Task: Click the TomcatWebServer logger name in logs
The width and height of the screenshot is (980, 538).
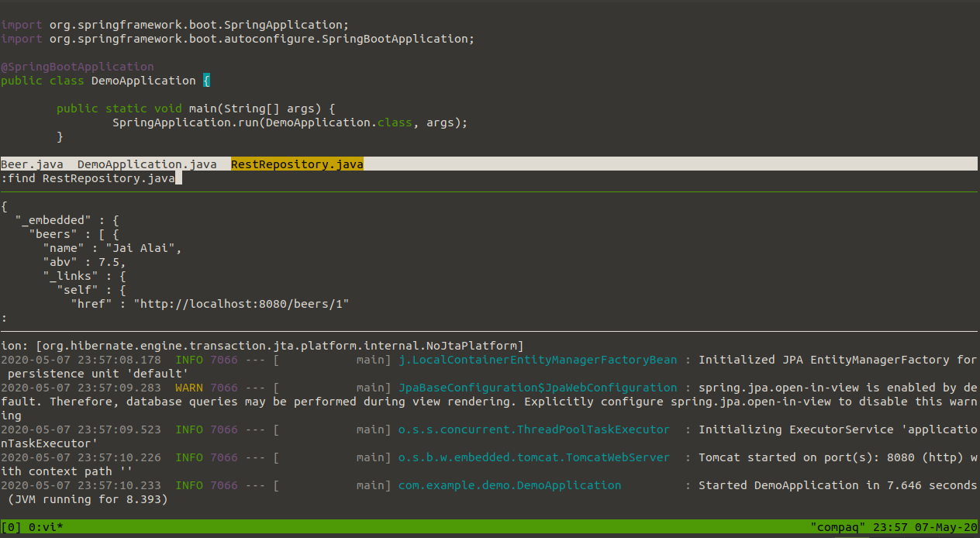Action: tap(534, 457)
